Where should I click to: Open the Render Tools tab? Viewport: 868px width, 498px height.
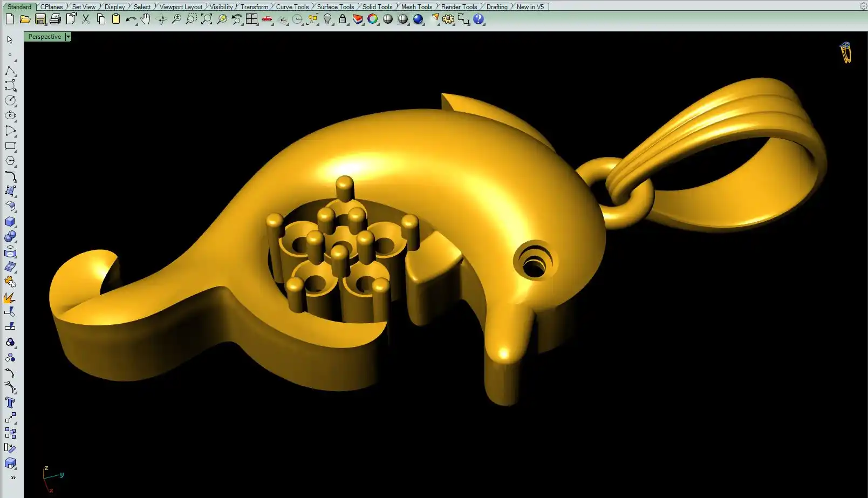(459, 7)
